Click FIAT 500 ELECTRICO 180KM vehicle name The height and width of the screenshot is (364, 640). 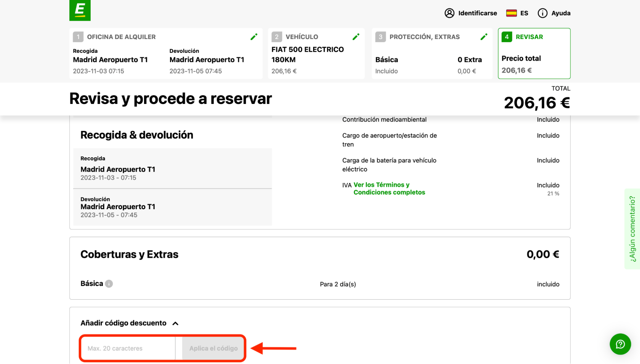(x=307, y=54)
